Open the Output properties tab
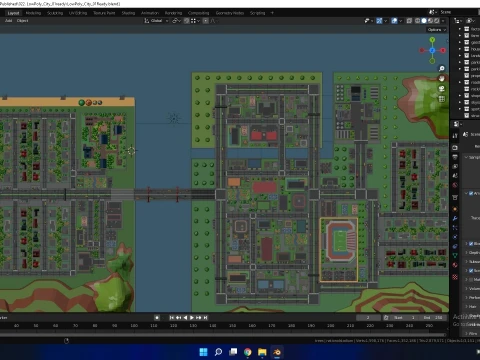This screenshot has height=360, width=480. 455,157
